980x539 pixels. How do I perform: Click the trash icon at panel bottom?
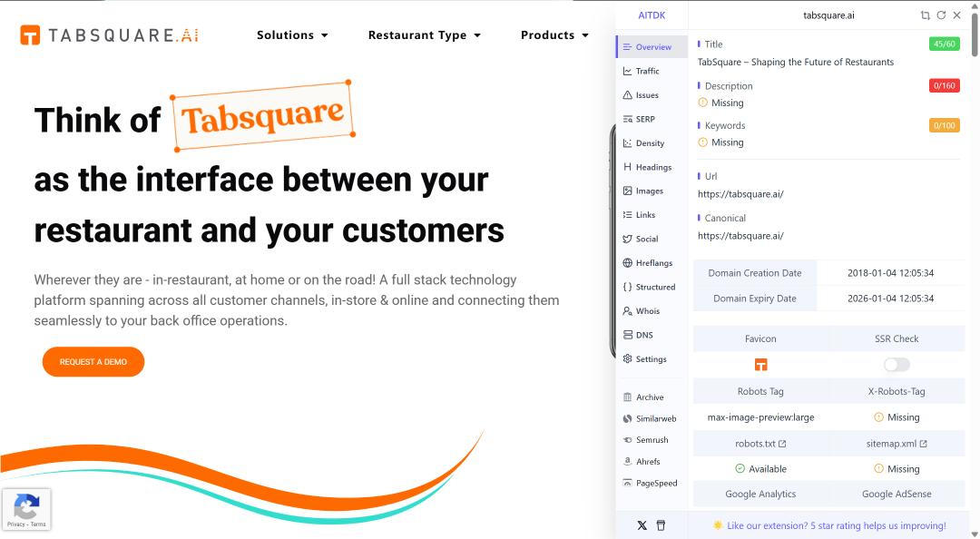pyautogui.click(x=661, y=526)
